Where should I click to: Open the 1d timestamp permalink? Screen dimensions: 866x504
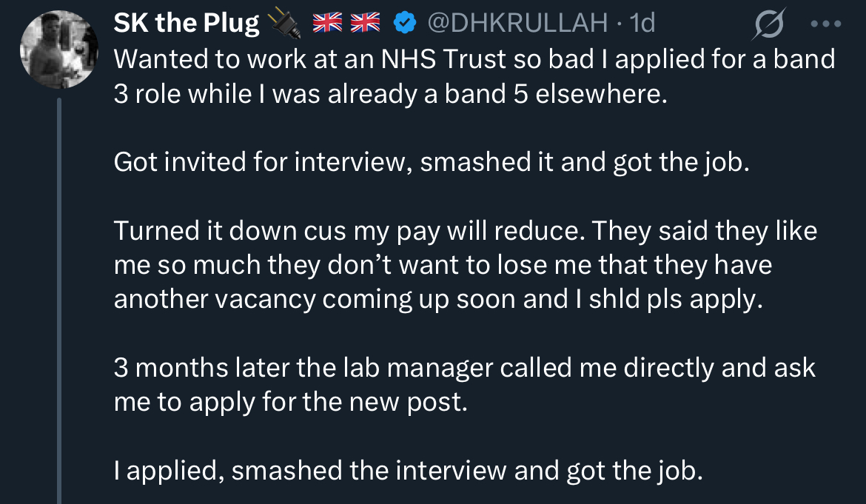click(642, 23)
